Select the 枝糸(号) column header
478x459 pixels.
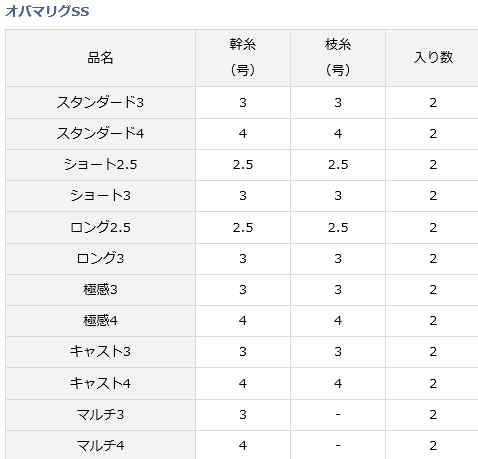pyautogui.click(x=338, y=58)
